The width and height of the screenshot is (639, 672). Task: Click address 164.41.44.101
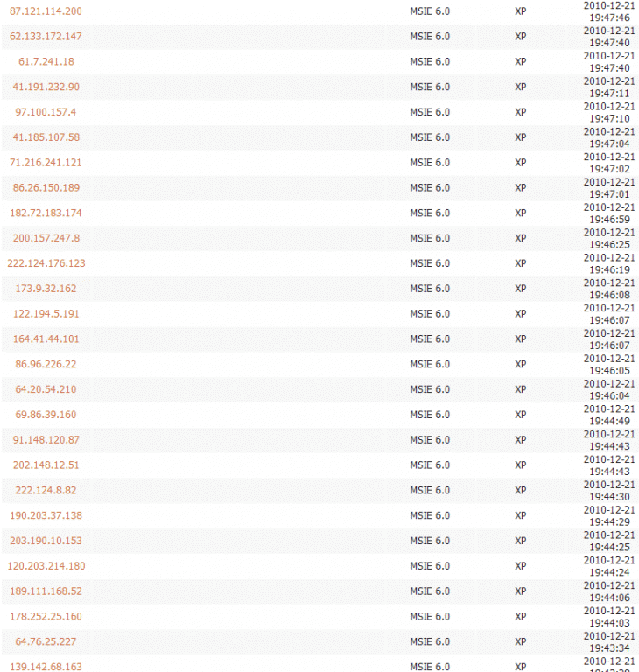pos(46,339)
